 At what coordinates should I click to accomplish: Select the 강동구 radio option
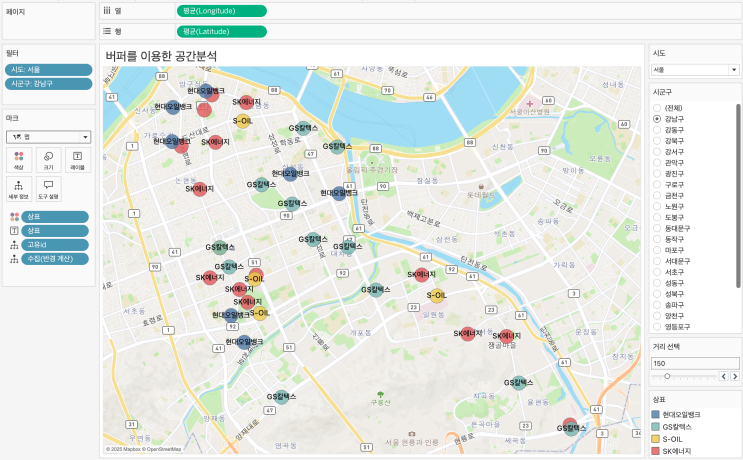tap(657, 130)
